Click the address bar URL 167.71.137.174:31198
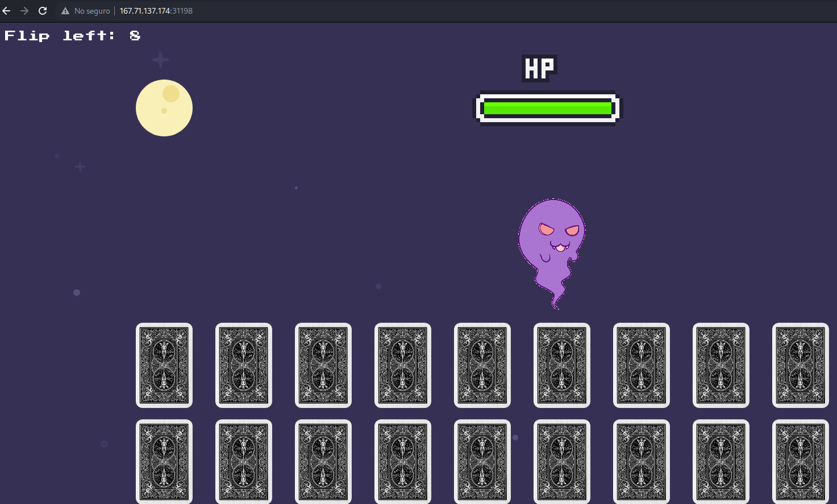837x504 pixels. tap(156, 11)
